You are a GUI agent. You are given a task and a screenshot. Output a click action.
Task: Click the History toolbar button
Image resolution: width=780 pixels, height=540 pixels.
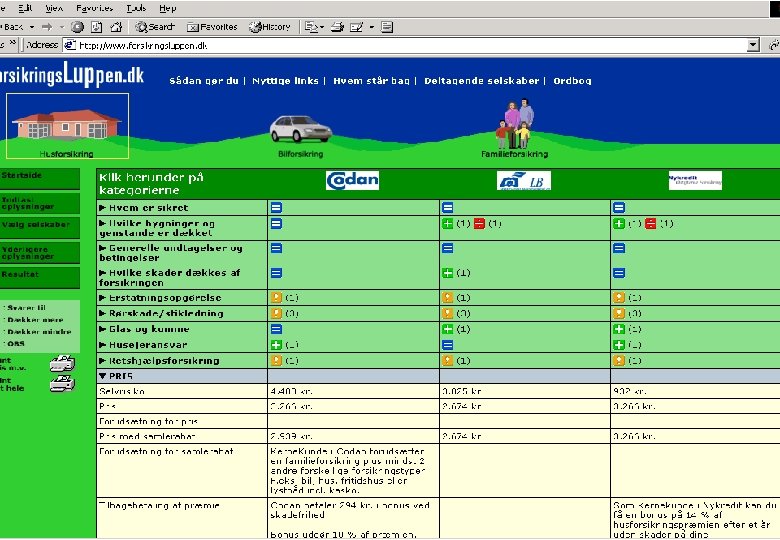coord(270,27)
